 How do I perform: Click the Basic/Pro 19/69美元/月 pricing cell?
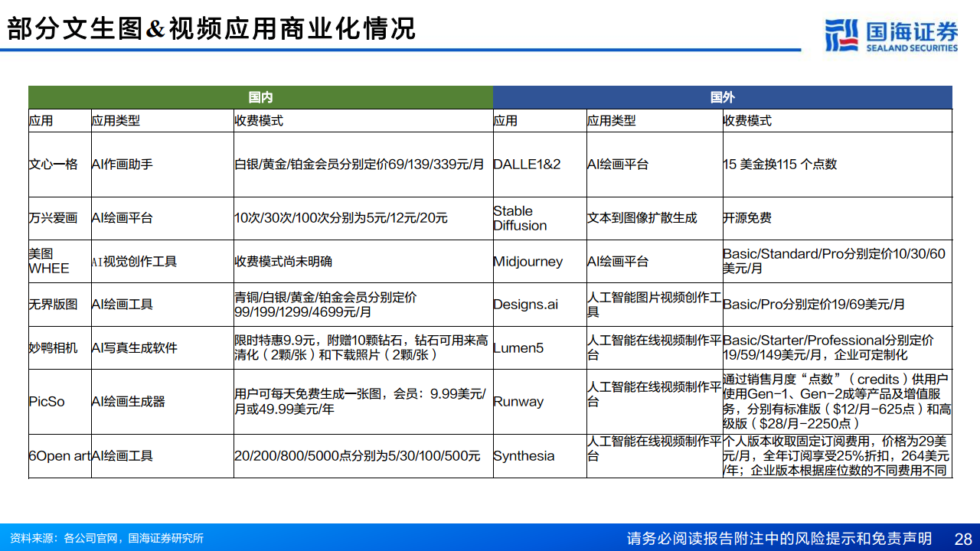(838, 305)
